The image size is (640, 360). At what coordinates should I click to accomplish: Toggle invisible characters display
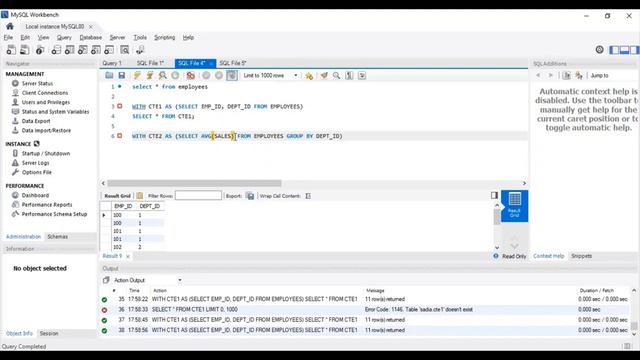click(349, 75)
